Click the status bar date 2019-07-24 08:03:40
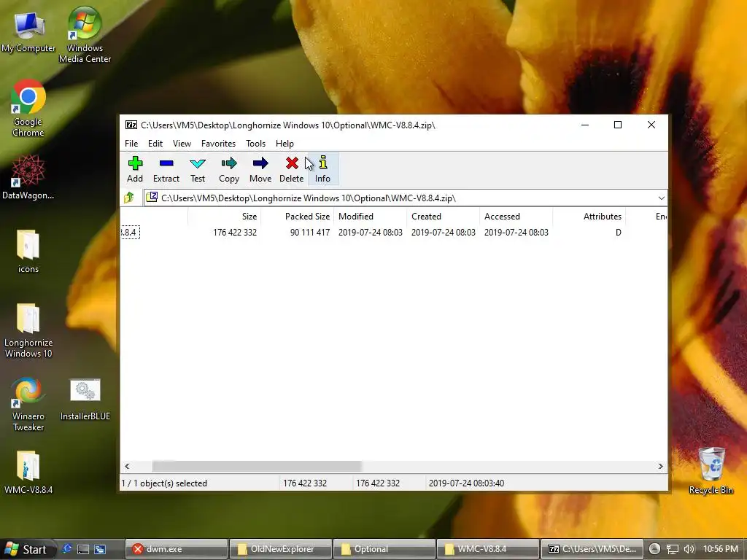This screenshot has width=747, height=560. (x=466, y=483)
